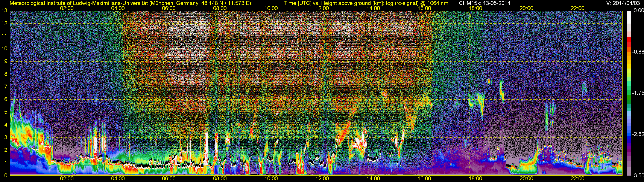Click the height axis label '0.'
Viewport: 644px width, 182px height.
6,176
